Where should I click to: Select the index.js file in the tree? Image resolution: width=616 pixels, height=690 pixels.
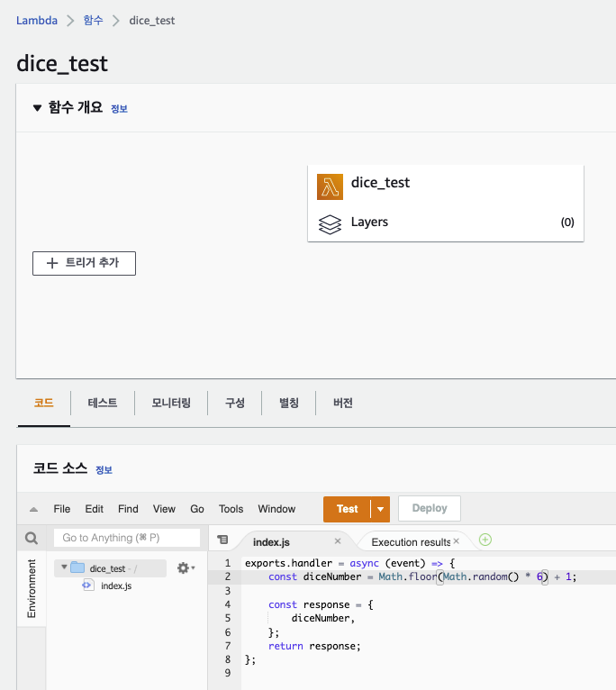pyautogui.click(x=116, y=586)
